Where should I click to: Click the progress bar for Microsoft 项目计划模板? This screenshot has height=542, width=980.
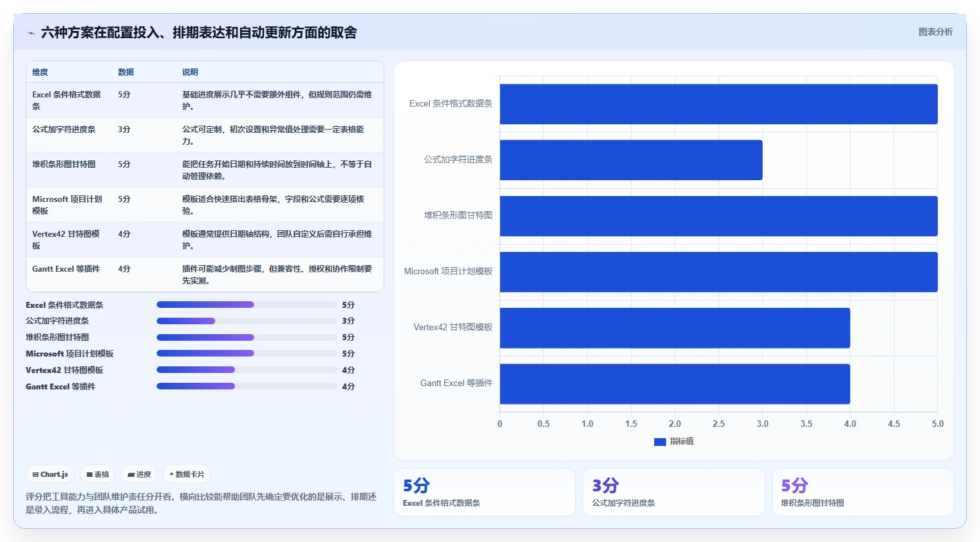247,353
